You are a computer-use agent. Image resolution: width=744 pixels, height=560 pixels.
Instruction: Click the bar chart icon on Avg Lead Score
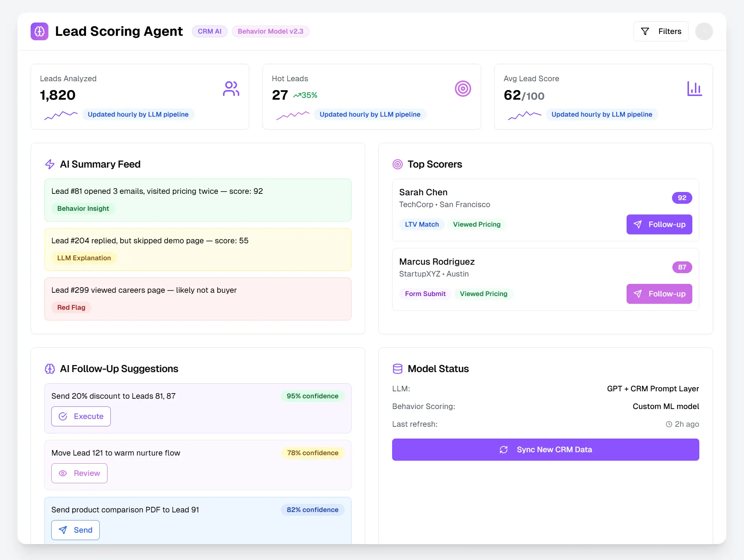(x=695, y=89)
